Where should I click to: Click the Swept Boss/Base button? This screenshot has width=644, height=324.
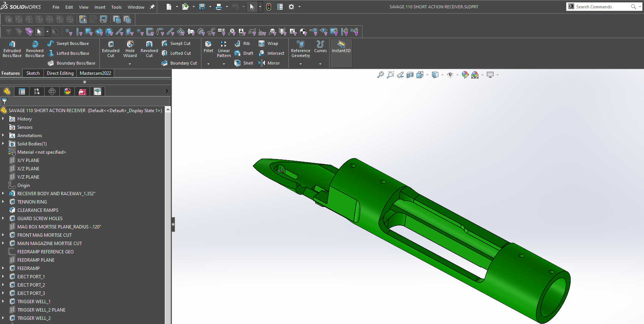pos(68,43)
